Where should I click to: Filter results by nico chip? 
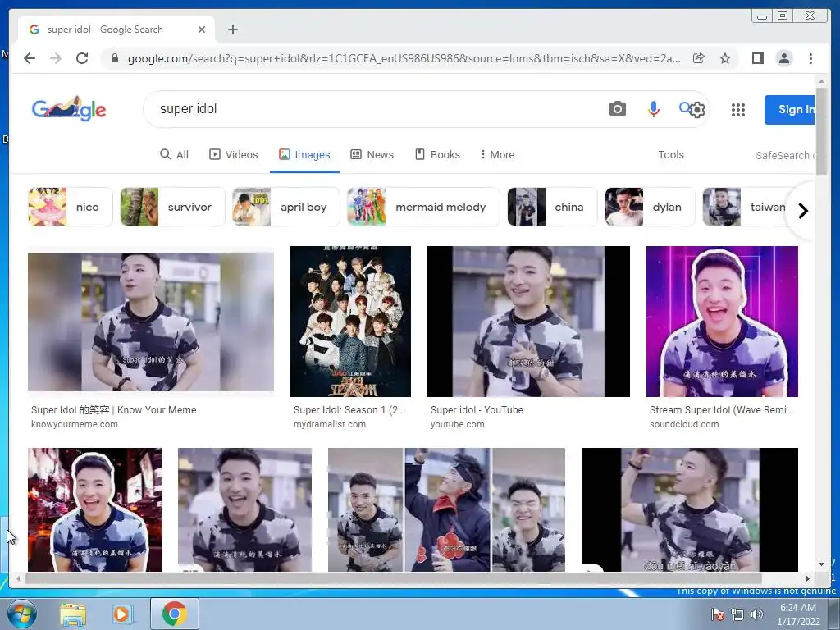coord(71,207)
